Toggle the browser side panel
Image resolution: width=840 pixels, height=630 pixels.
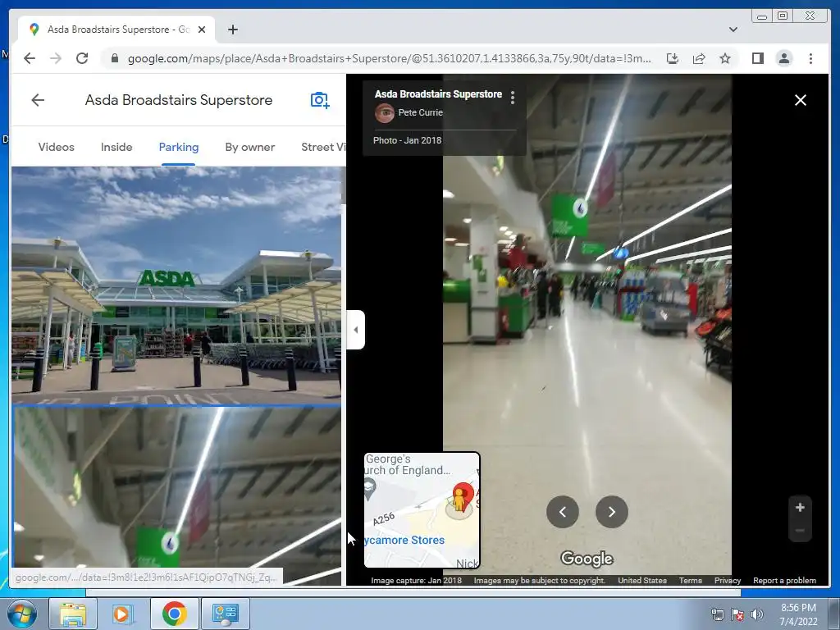pos(757,58)
